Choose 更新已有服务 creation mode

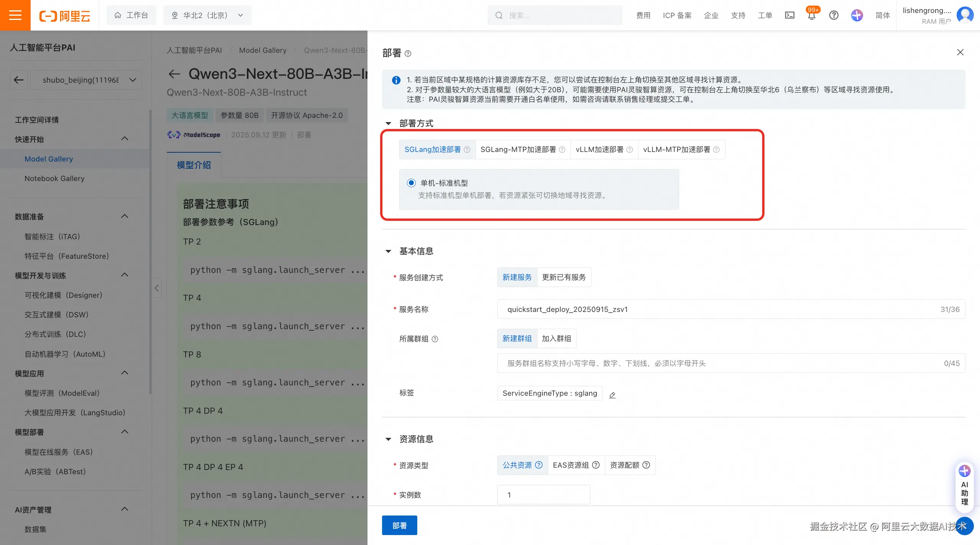click(564, 277)
